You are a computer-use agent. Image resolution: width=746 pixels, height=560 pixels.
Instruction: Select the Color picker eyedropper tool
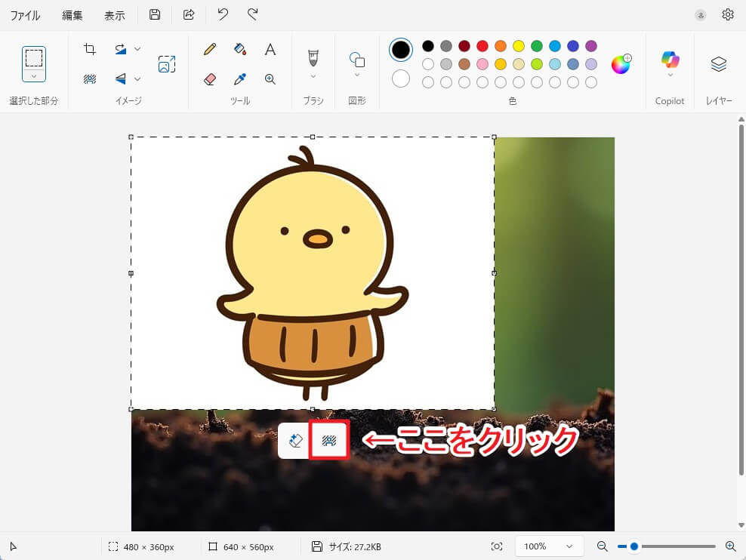click(240, 79)
